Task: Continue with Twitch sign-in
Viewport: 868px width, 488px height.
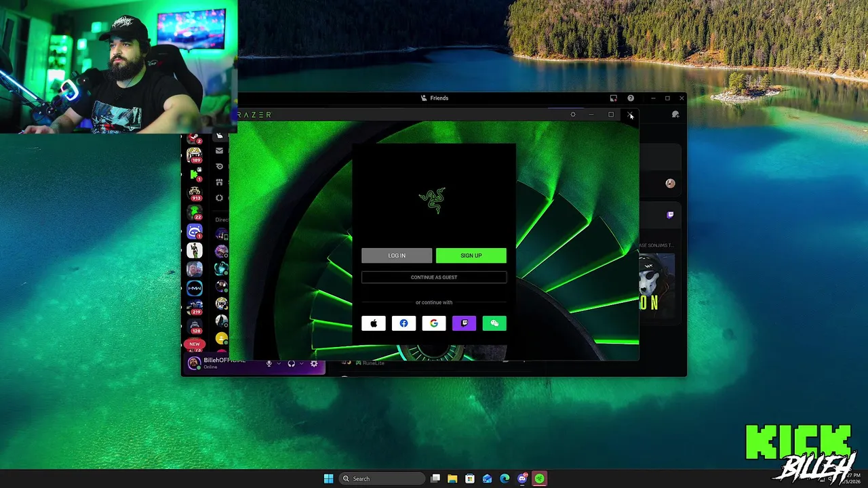Action: click(x=464, y=323)
